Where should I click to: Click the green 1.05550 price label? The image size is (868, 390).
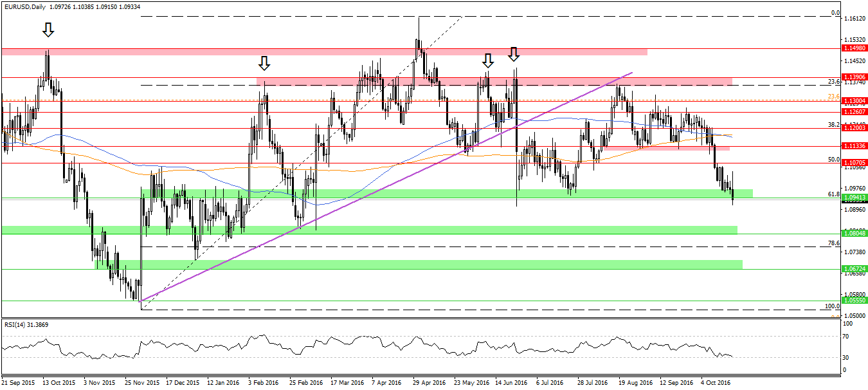coord(855,301)
